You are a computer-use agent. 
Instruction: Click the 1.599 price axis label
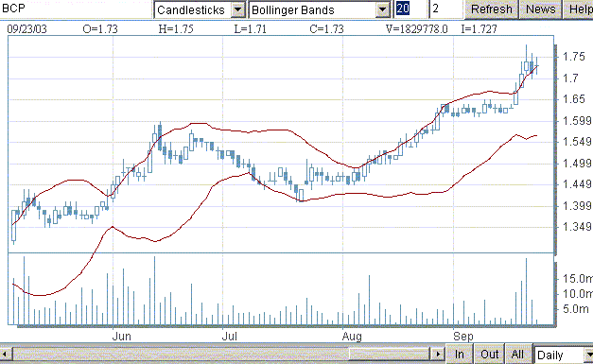coord(577,121)
